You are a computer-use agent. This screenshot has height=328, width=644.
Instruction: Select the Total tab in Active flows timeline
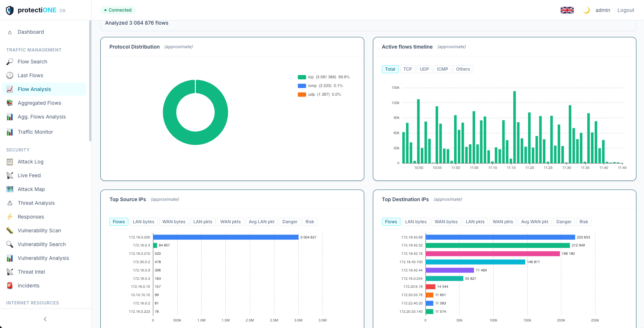390,69
